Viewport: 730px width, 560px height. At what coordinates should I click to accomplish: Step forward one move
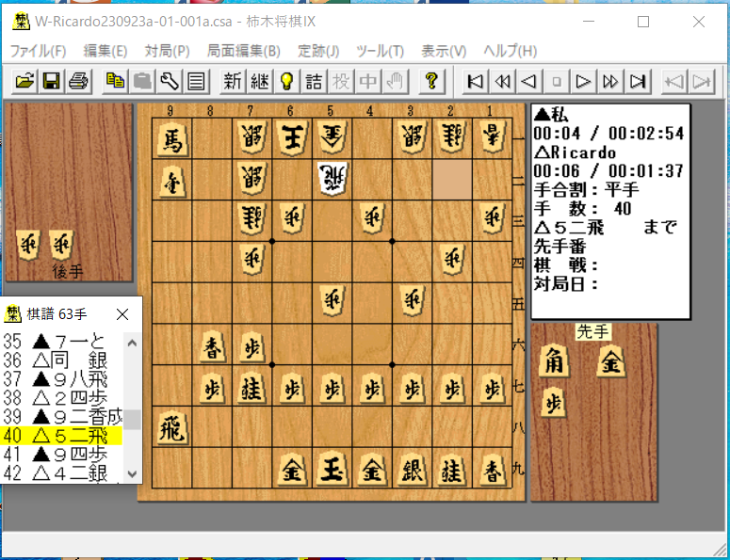[583, 82]
